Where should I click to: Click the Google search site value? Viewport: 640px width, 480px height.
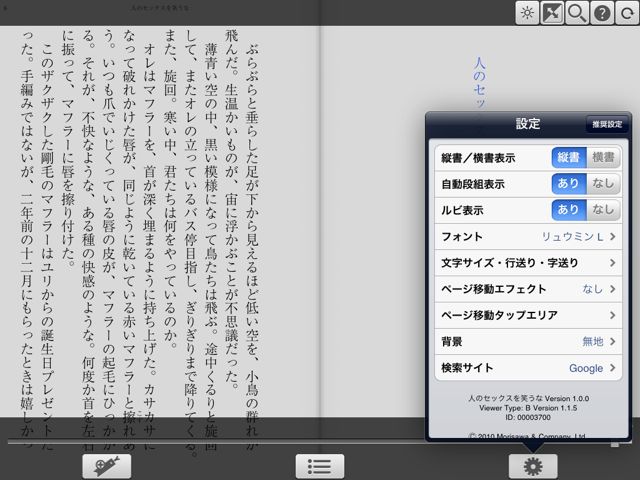pyautogui.click(x=586, y=368)
